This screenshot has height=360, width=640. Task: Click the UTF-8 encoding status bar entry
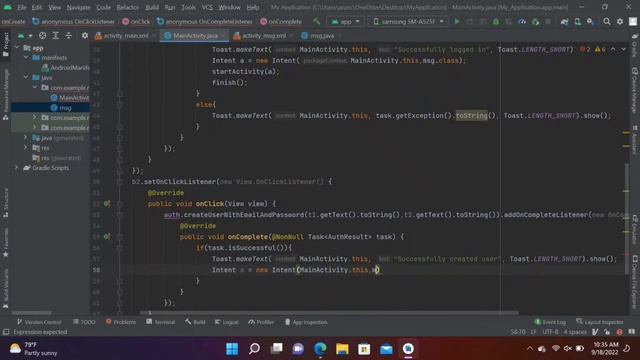[550, 332]
